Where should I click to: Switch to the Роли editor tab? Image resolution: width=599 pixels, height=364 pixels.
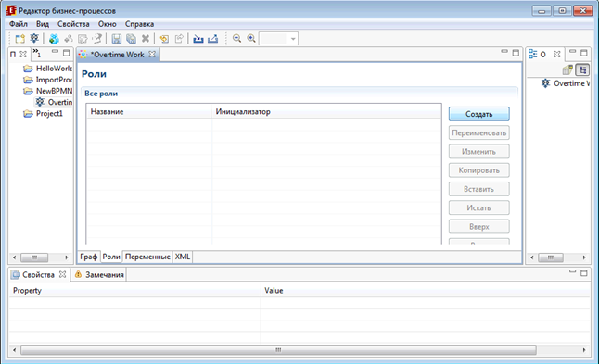(111, 257)
